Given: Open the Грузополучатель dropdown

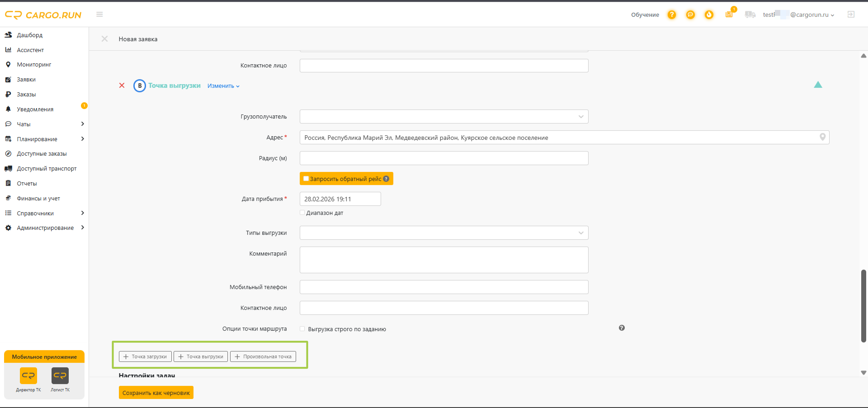Looking at the screenshot, I should click(444, 117).
